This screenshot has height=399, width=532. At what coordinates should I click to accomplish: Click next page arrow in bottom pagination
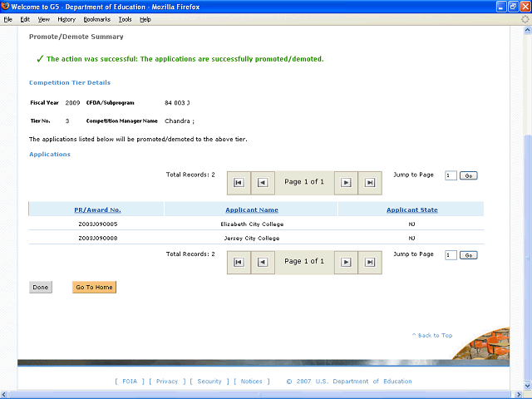346,263
